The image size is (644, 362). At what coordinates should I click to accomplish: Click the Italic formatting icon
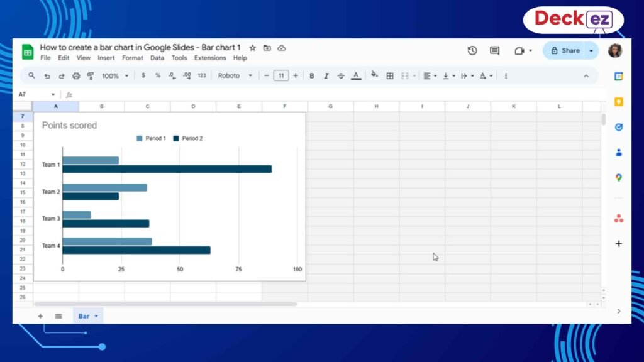click(x=326, y=75)
